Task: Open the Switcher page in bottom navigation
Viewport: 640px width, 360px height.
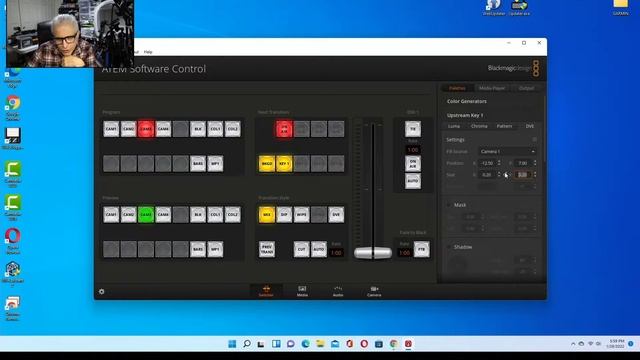Action: [266, 291]
